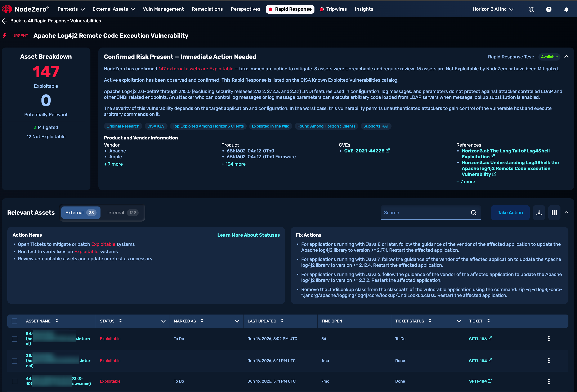Viewport: 577px width, 392px height.
Task: Download relevant assets list
Action: (539, 213)
